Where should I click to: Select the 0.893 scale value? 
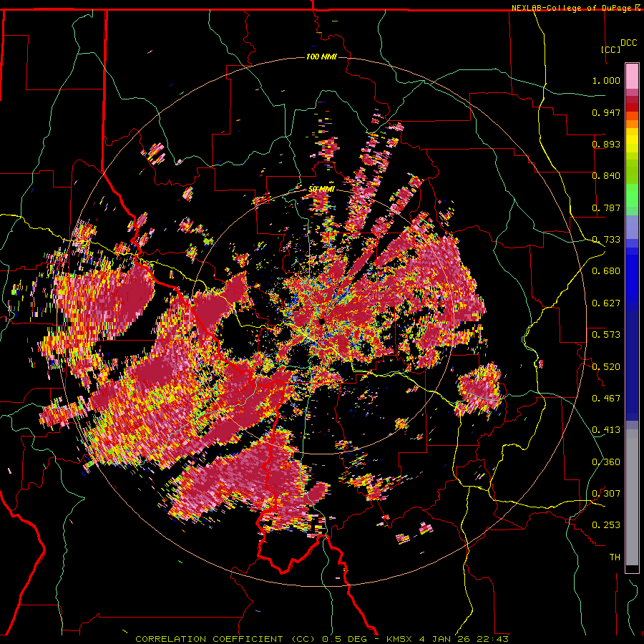pos(606,144)
